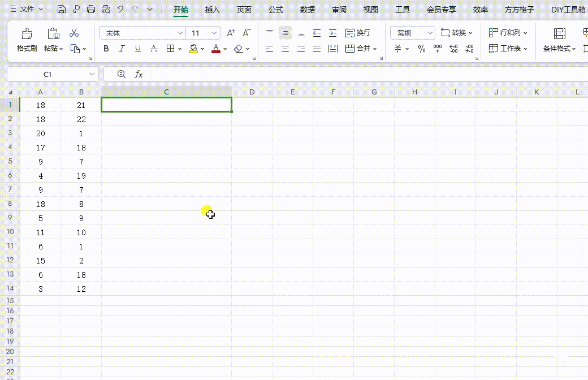
Task: Open Worksheet (工作表) menu
Action: coord(508,49)
